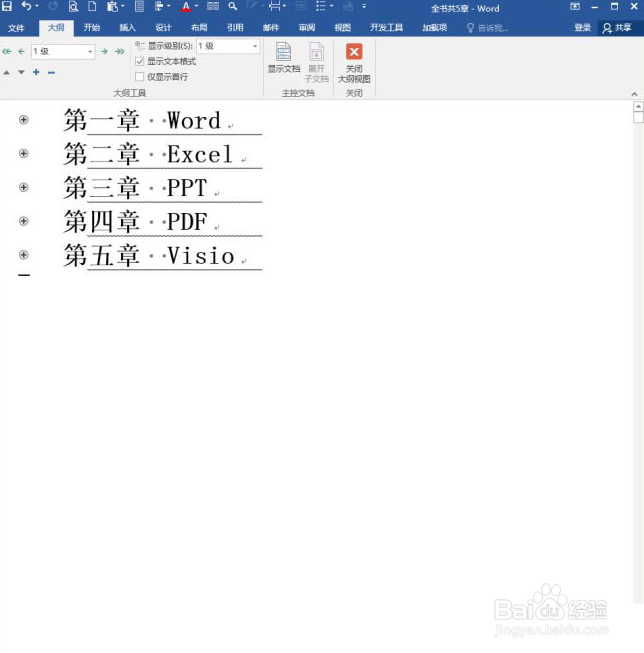Click the Ribbon Display Options icon
The height and width of the screenshot is (653, 644).
coord(575,6)
